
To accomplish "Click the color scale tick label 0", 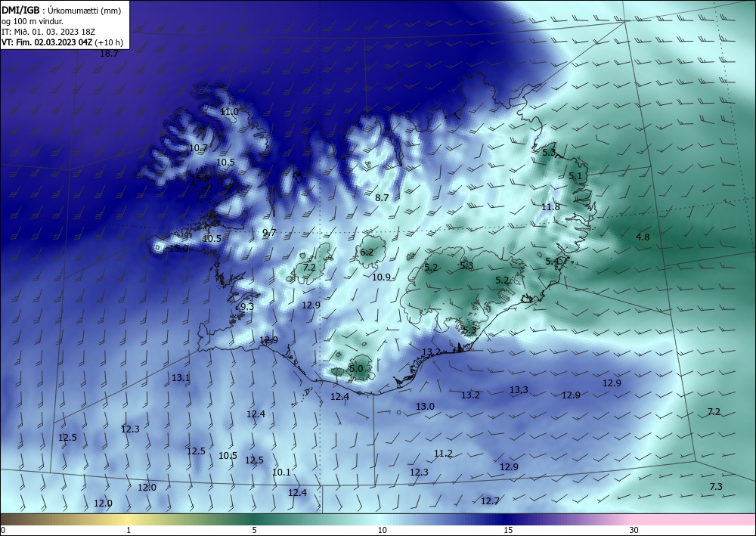I will point(3,531).
